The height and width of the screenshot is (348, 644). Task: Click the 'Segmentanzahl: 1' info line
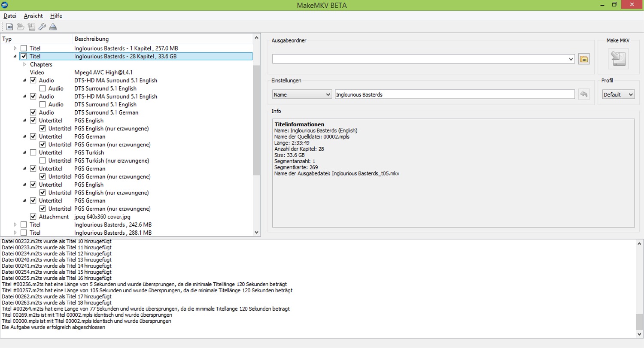point(295,161)
